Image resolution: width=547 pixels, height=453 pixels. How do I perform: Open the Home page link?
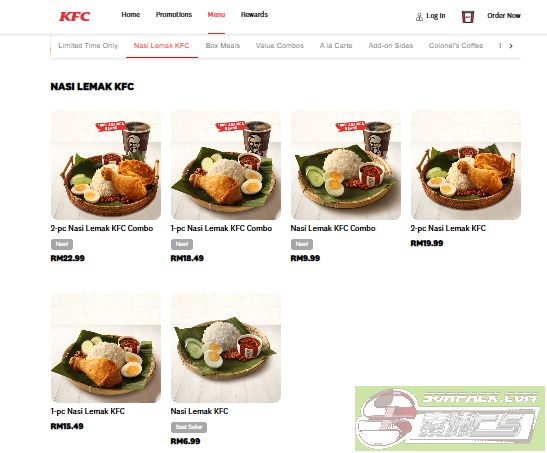pyautogui.click(x=130, y=15)
